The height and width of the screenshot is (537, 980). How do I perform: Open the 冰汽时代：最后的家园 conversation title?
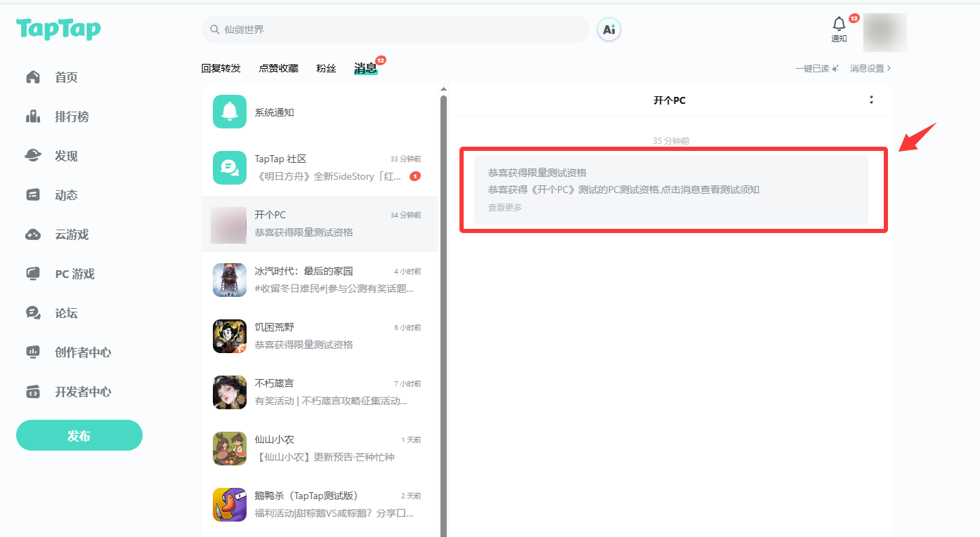coord(303,271)
